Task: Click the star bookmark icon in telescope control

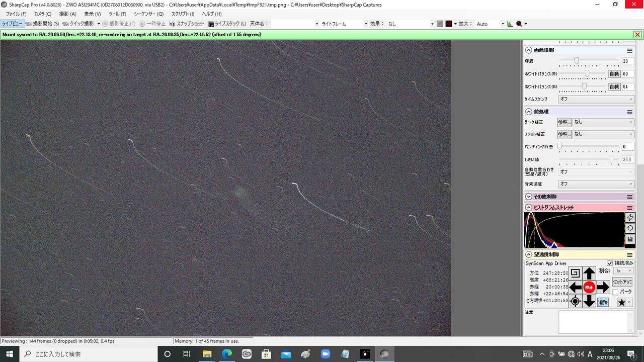Action: click(622, 302)
